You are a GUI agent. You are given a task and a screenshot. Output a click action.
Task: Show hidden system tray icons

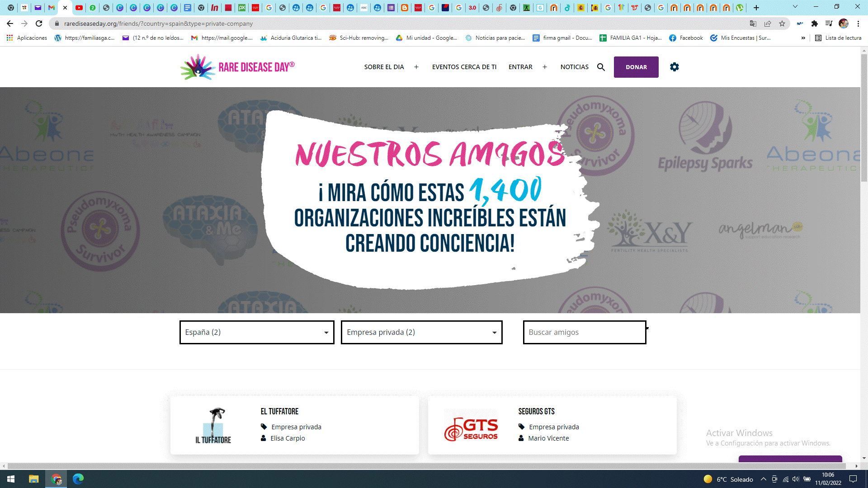763,479
